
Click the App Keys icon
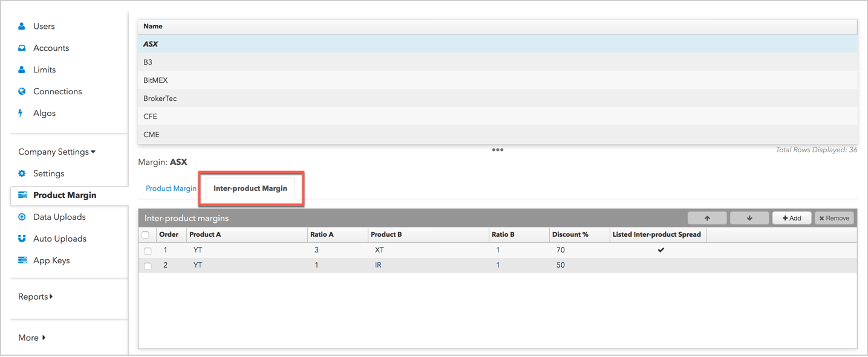(22, 261)
